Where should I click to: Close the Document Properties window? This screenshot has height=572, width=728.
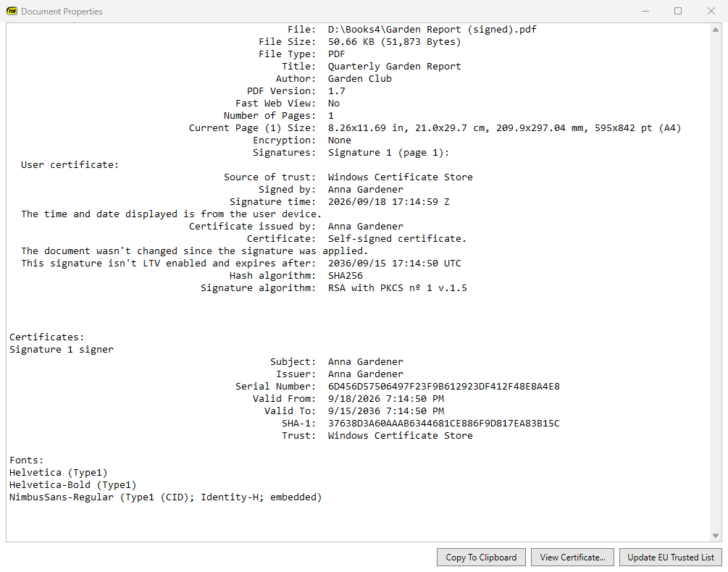coord(711,11)
